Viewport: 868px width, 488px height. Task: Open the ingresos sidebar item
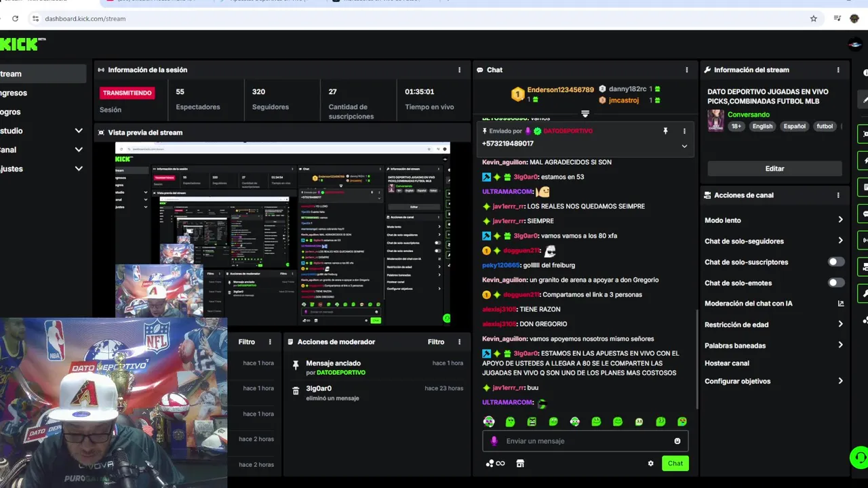tap(43, 93)
